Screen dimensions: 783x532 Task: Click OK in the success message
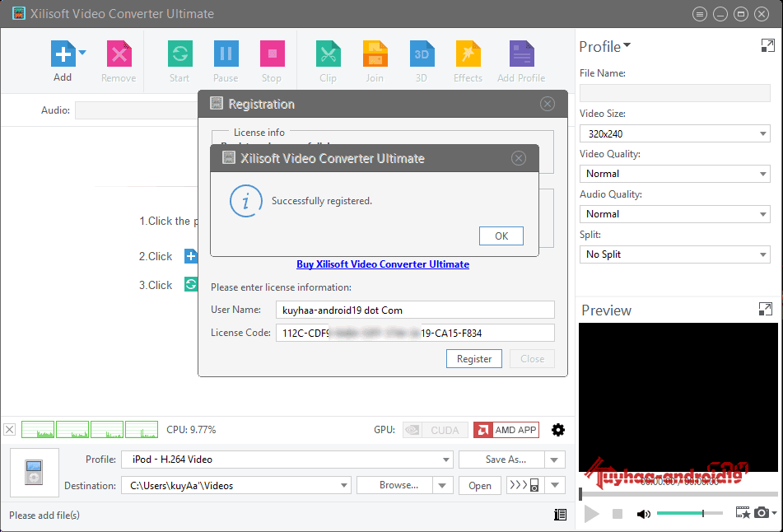(501, 236)
